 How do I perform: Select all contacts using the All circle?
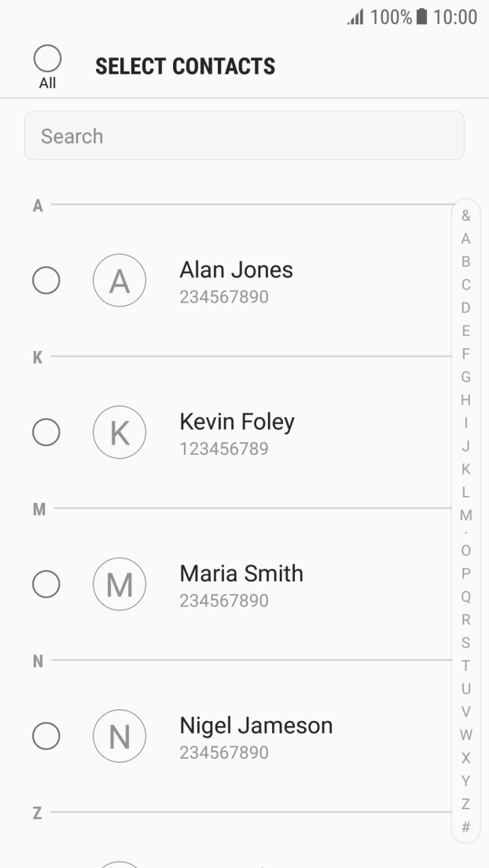coord(47,59)
